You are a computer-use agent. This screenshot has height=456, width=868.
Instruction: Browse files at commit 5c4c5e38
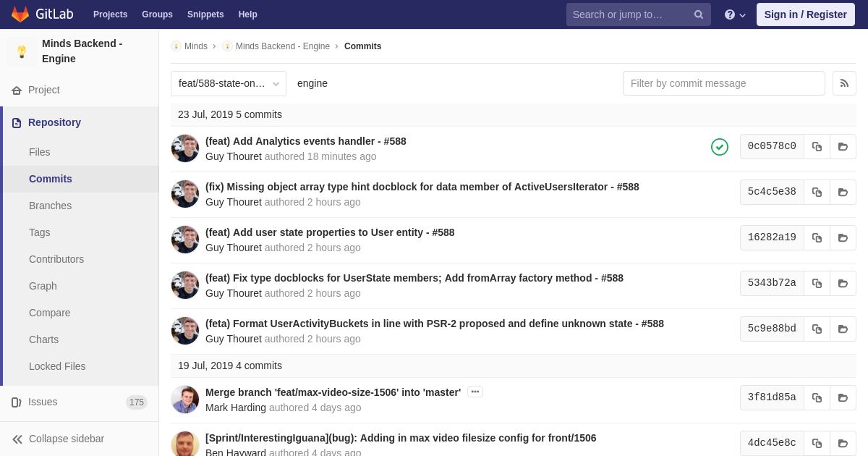(x=843, y=192)
